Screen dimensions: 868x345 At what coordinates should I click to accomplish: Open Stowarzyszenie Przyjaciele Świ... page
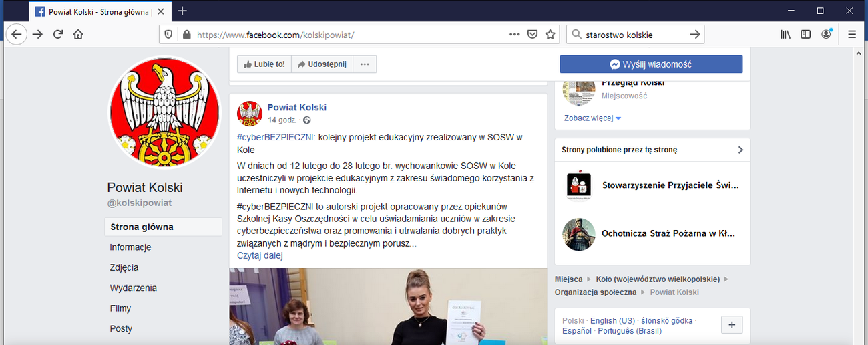pyautogui.click(x=670, y=185)
